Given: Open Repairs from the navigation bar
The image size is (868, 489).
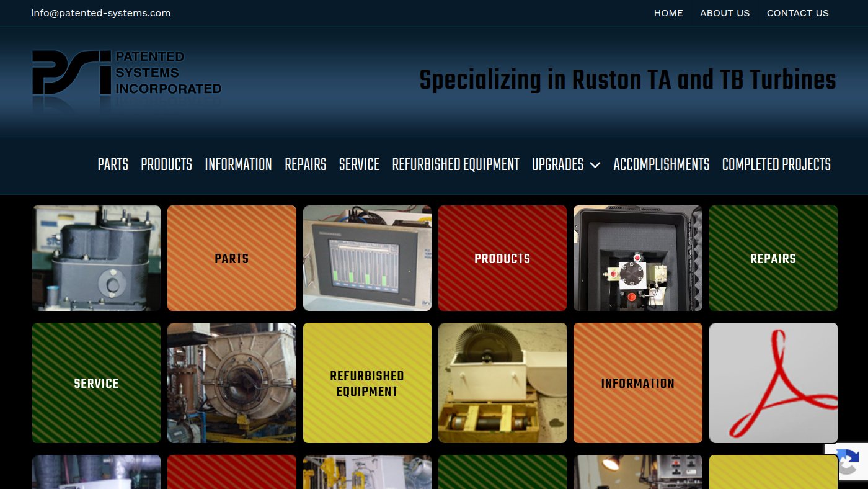Looking at the screenshot, I should (306, 164).
